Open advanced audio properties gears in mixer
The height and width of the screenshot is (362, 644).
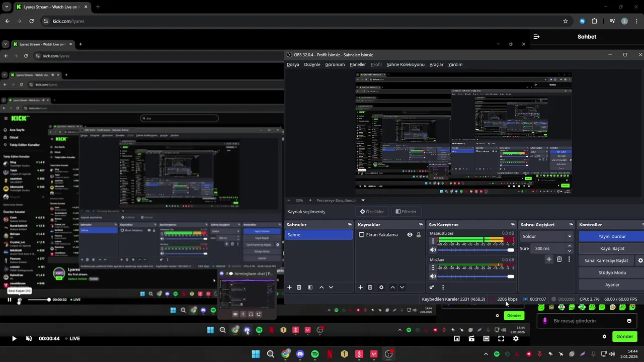point(432,287)
